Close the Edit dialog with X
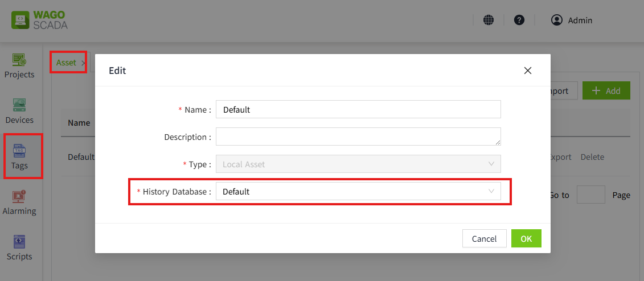644x281 pixels. coord(527,71)
